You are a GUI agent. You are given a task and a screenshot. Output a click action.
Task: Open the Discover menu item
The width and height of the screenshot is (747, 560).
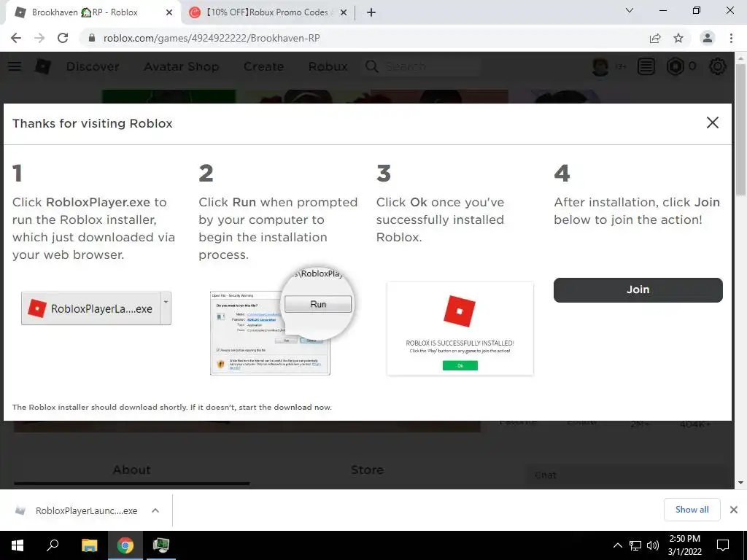[93, 66]
